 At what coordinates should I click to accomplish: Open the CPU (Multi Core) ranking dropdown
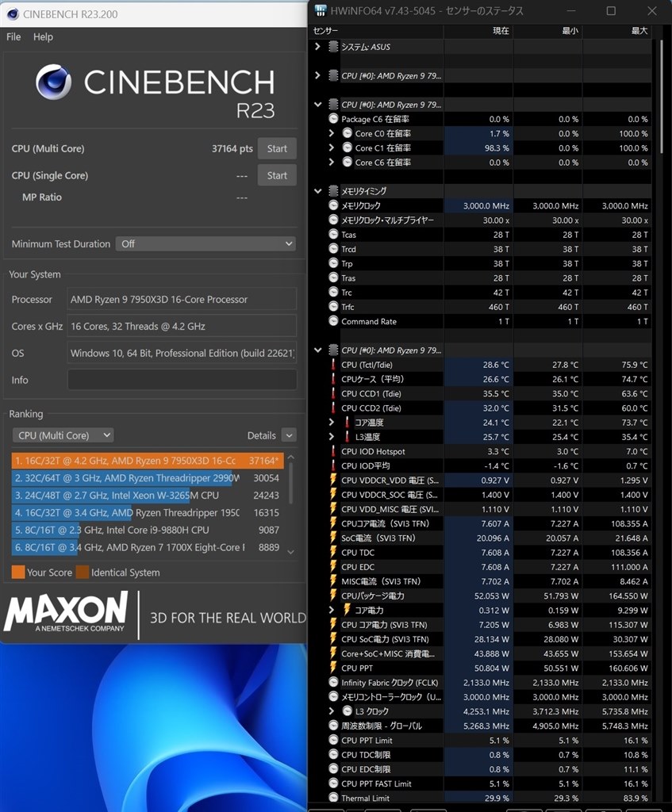[x=63, y=435]
